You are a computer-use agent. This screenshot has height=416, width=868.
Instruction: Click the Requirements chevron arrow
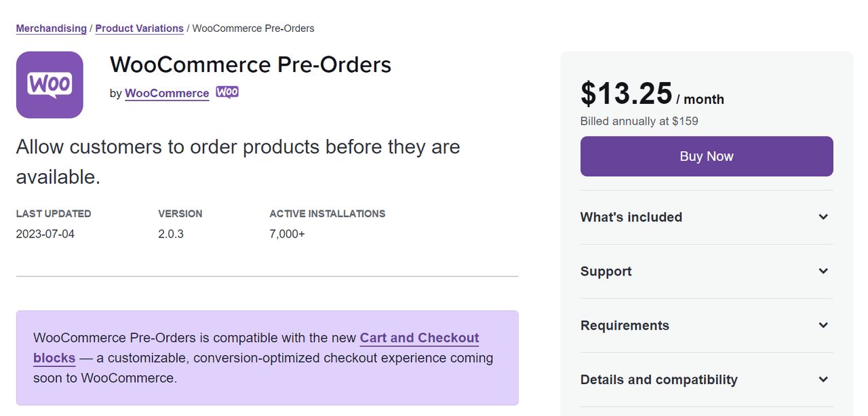click(x=823, y=326)
